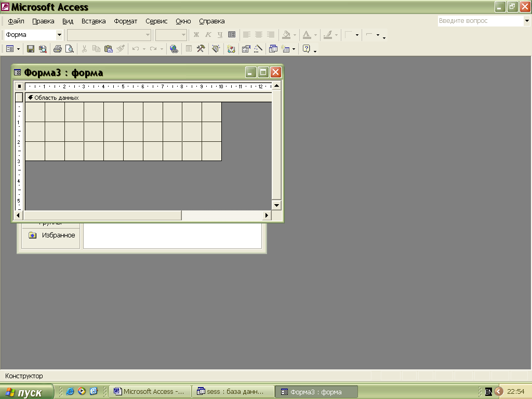Viewport: 532px width, 399px height.
Task: Click the Format Painter brush icon
Action: (121, 49)
